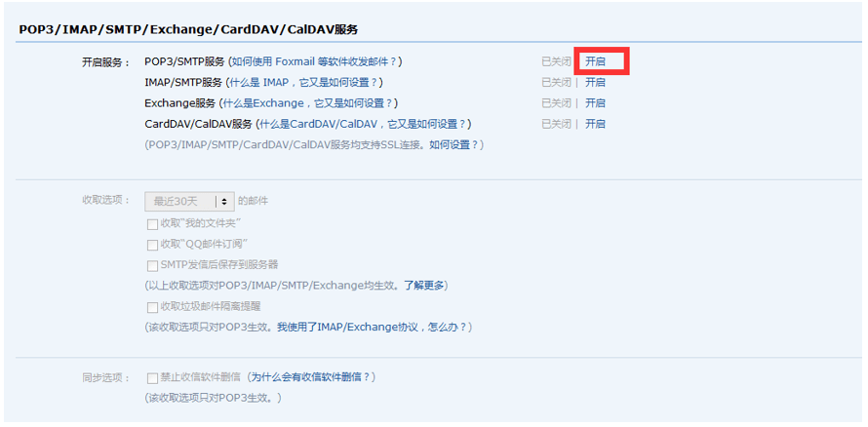Check 禁止收信软件删信 checkbox

pyautogui.click(x=152, y=378)
